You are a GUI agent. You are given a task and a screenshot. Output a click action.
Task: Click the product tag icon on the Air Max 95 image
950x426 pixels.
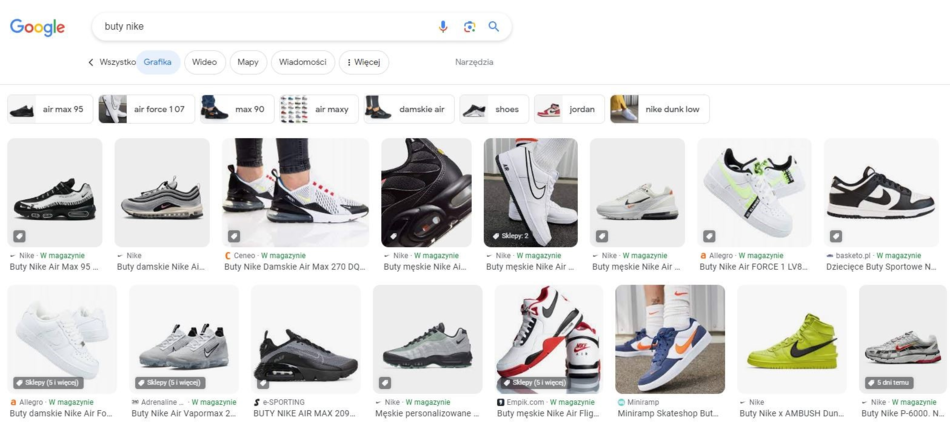[19, 236]
